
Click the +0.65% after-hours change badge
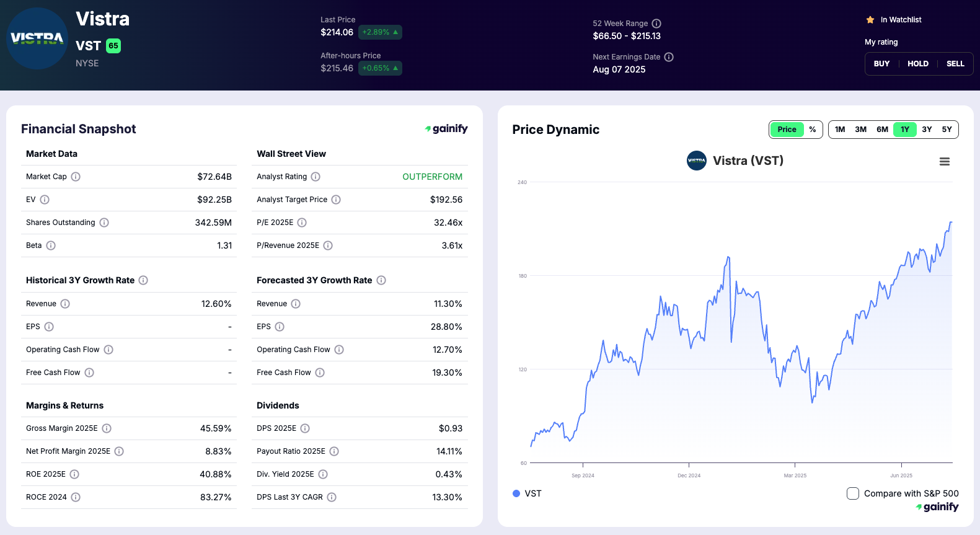[380, 68]
